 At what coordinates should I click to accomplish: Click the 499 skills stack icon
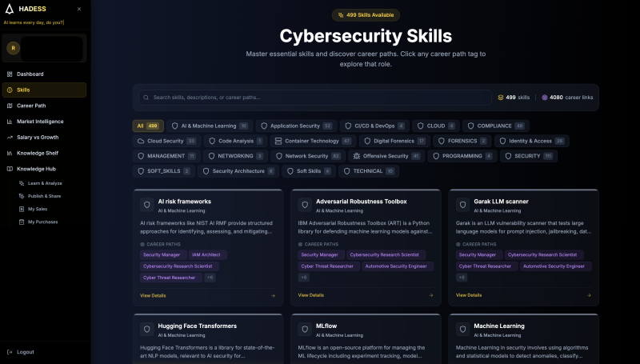coord(501,98)
